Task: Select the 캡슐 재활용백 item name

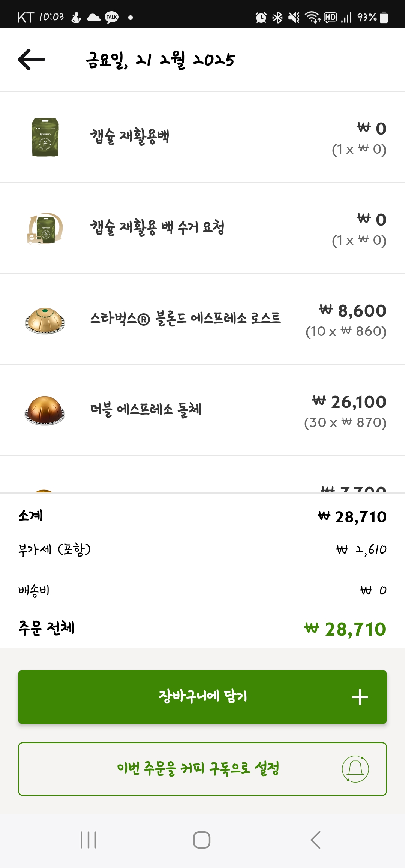Action: [130, 136]
